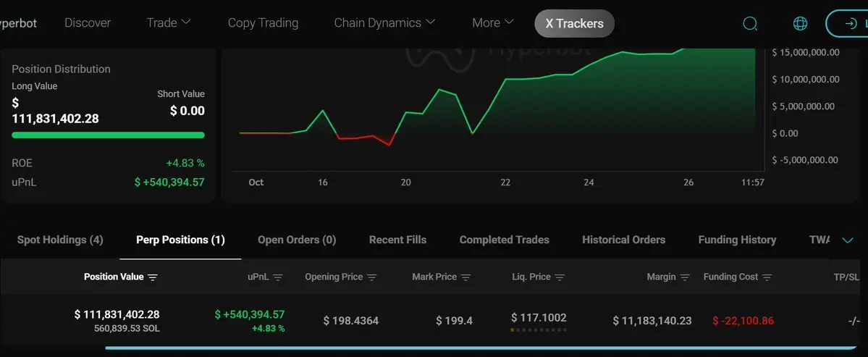Click the Short Value $ 0.00
The height and width of the screenshot is (357, 868).
point(187,111)
